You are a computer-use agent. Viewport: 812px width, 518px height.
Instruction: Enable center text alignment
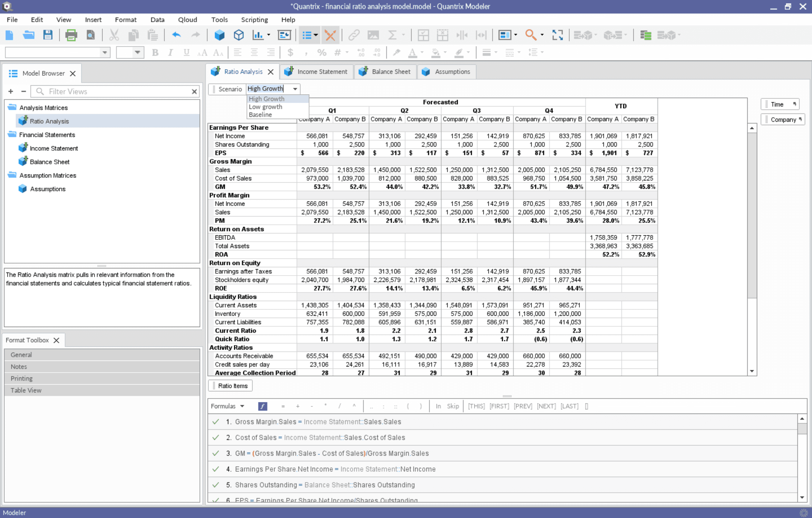pyautogui.click(x=255, y=52)
